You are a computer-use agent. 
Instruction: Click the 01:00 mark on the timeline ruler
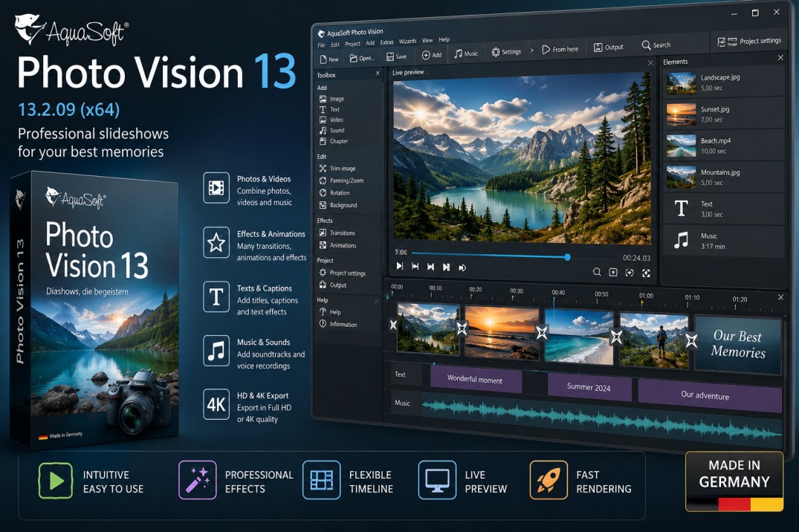pos(646,296)
